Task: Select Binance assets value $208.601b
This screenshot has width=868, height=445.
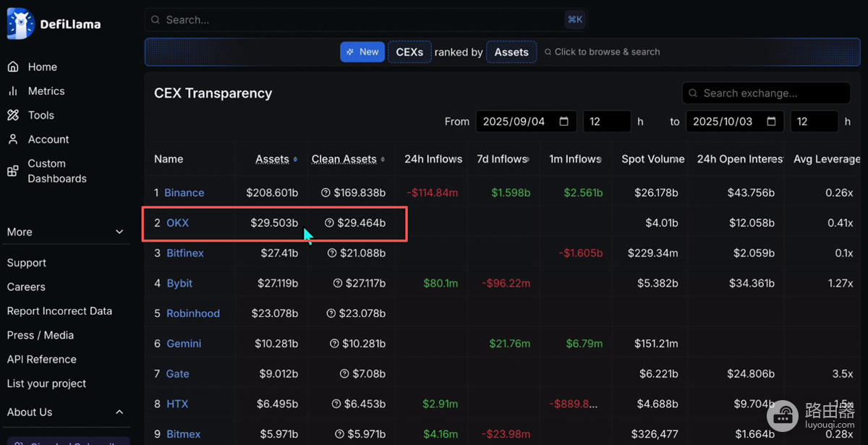Action: point(272,192)
